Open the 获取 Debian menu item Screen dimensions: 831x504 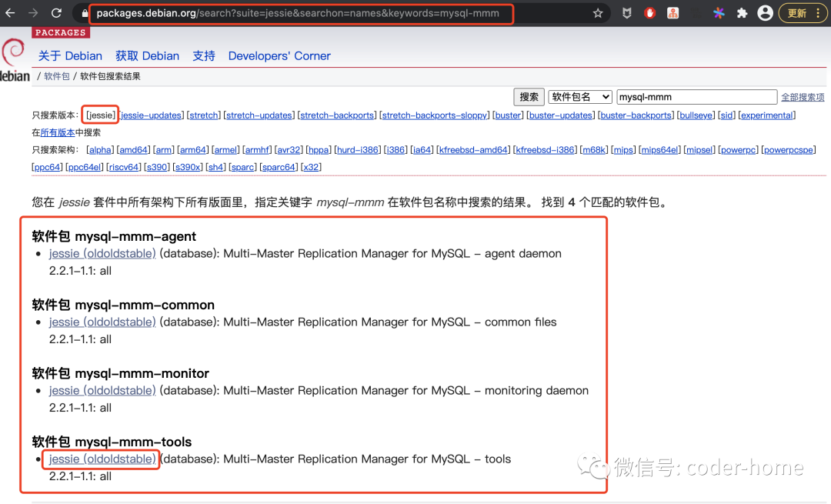147,55
